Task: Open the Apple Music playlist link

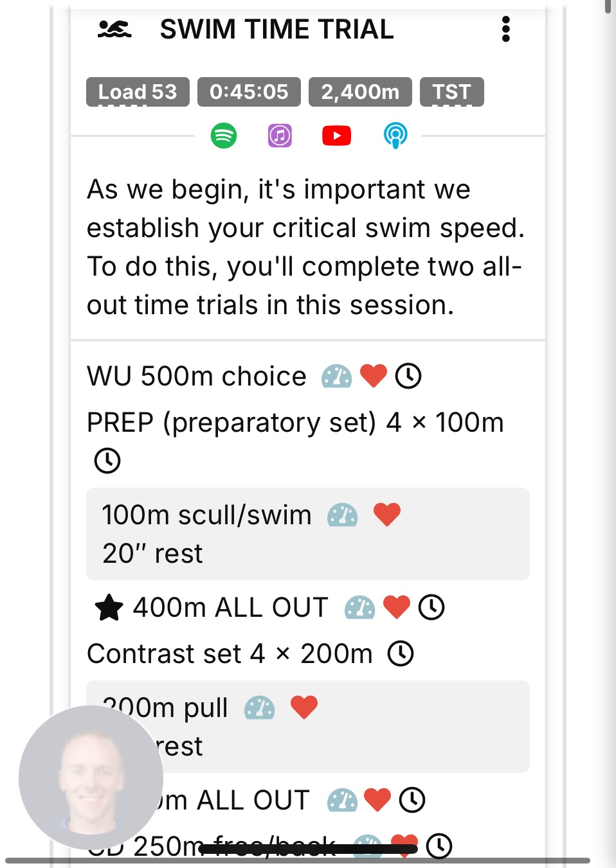Action: [280, 136]
